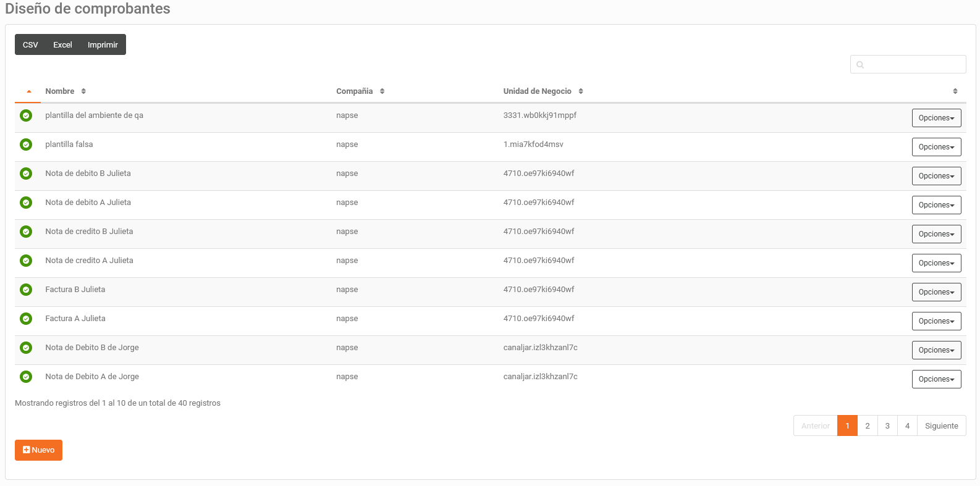Screen dimensions: 980x486
Task: Sort table by Unidad de Negocio column
Action: [x=543, y=91]
